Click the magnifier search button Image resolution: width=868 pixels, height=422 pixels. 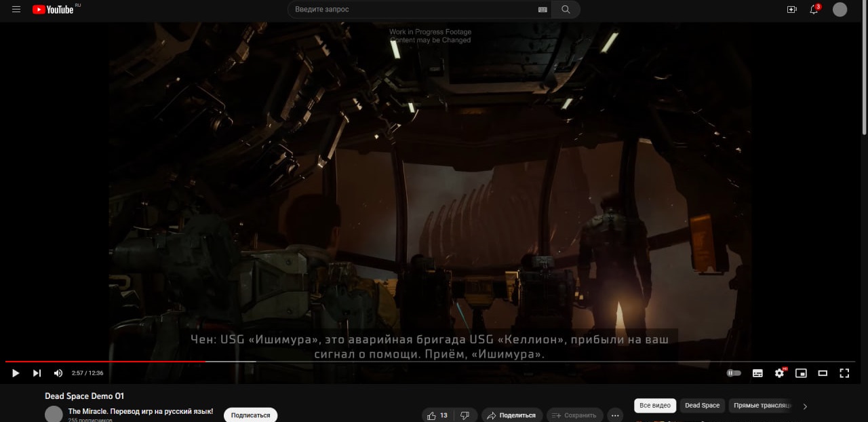[566, 9]
